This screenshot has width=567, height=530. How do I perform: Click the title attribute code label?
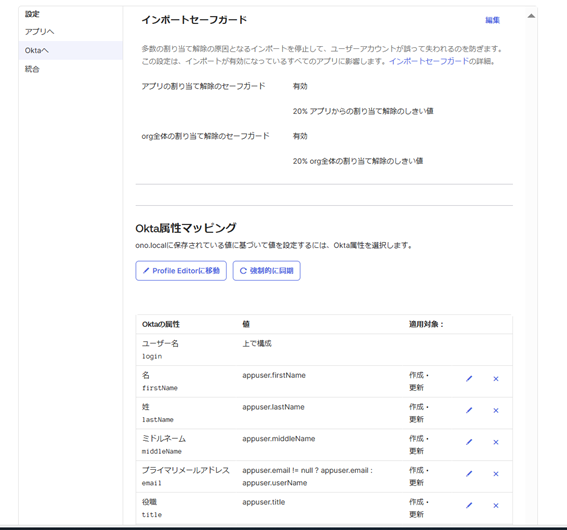(152, 515)
